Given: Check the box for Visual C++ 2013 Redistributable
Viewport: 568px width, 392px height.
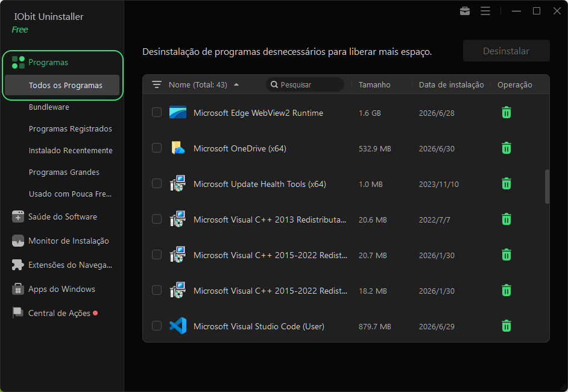Looking at the screenshot, I should 157,219.
